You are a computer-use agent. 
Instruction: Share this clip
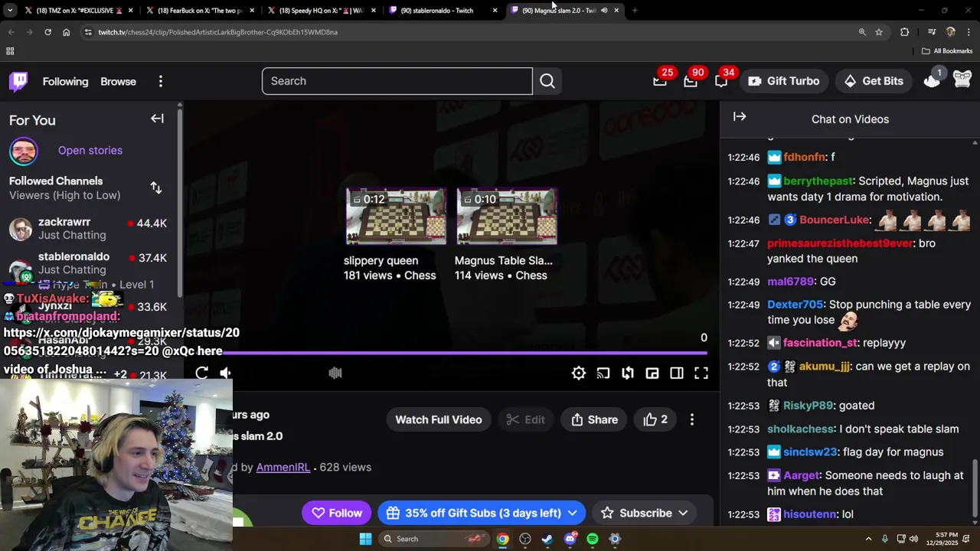click(594, 419)
